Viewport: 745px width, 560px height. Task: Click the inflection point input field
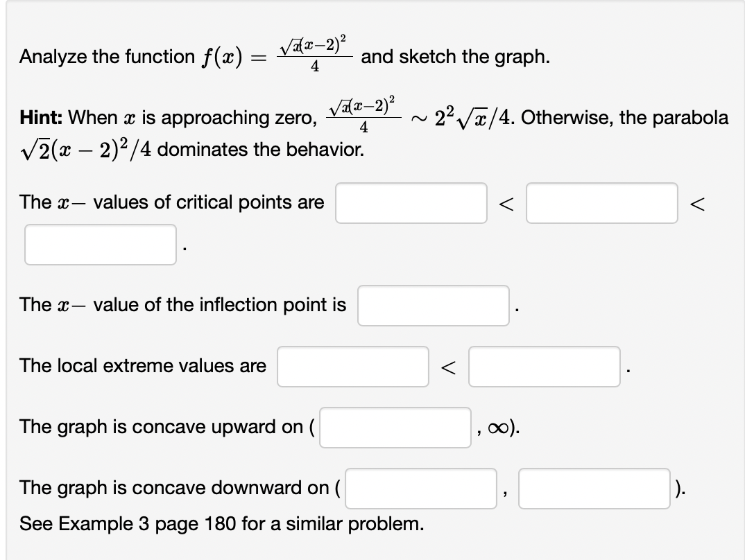tap(433, 306)
